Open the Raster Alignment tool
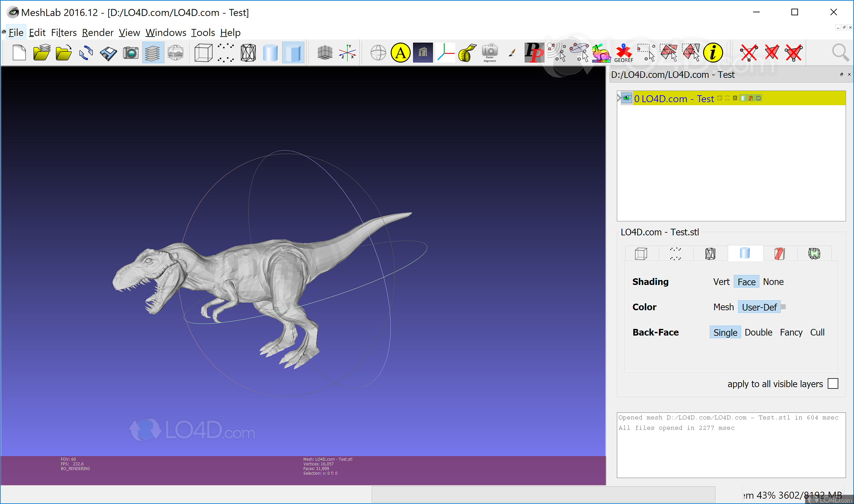854x504 pixels. click(490, 53)
